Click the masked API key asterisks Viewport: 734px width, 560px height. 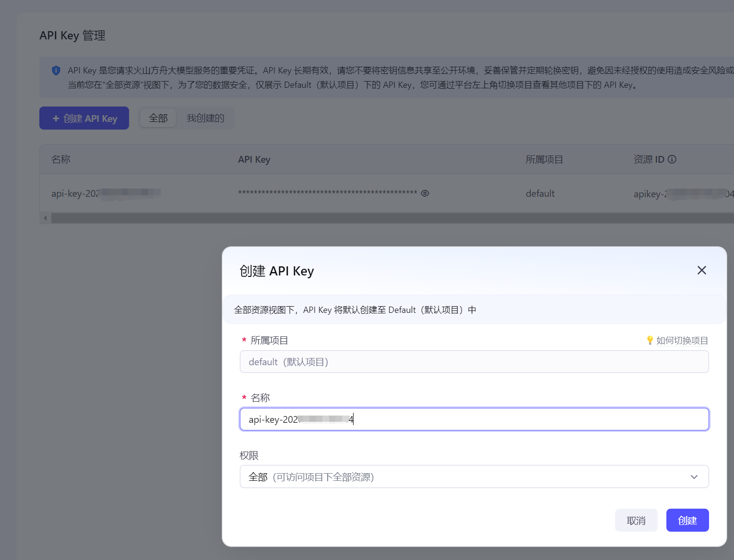[x=328, y=193]
